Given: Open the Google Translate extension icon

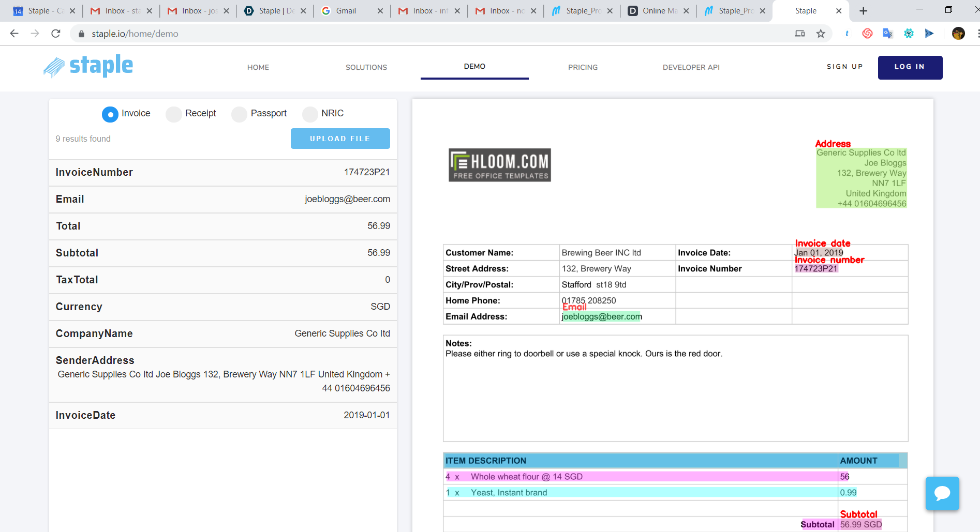Looking at the screenshot, I should coord(888,34).
